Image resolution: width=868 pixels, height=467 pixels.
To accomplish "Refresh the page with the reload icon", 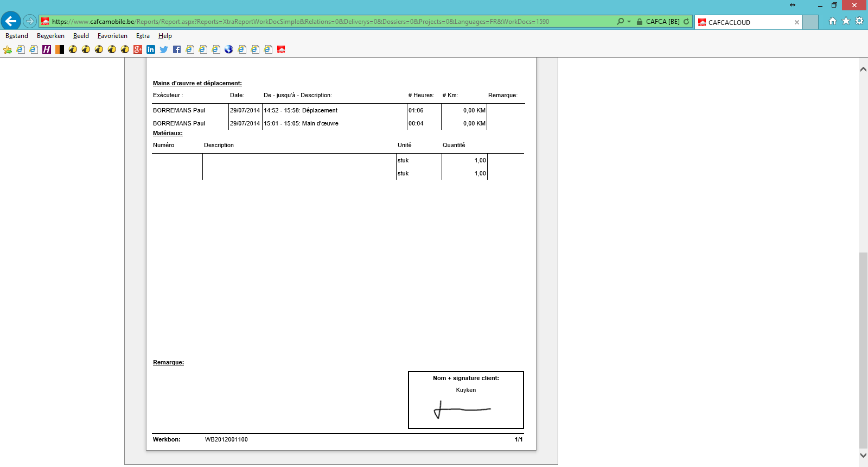I will point(686,22).
